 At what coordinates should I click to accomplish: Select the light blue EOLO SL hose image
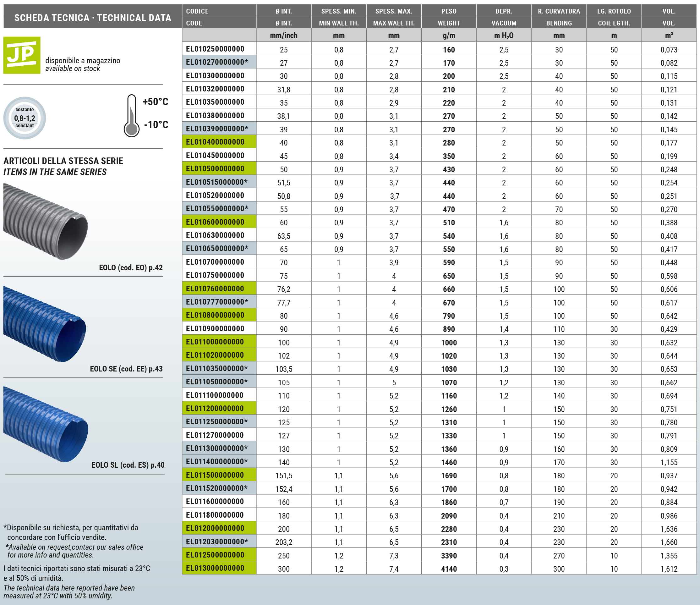click(x=46, y=424)
